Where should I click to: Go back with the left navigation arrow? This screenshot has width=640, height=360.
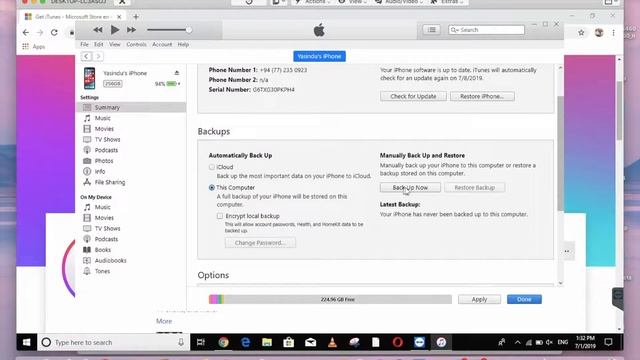[86, 56]
